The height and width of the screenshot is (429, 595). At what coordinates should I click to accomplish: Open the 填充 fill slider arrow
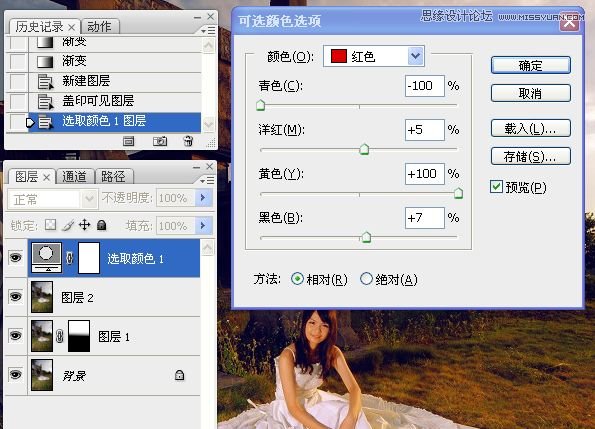click(x=203, y=225)
